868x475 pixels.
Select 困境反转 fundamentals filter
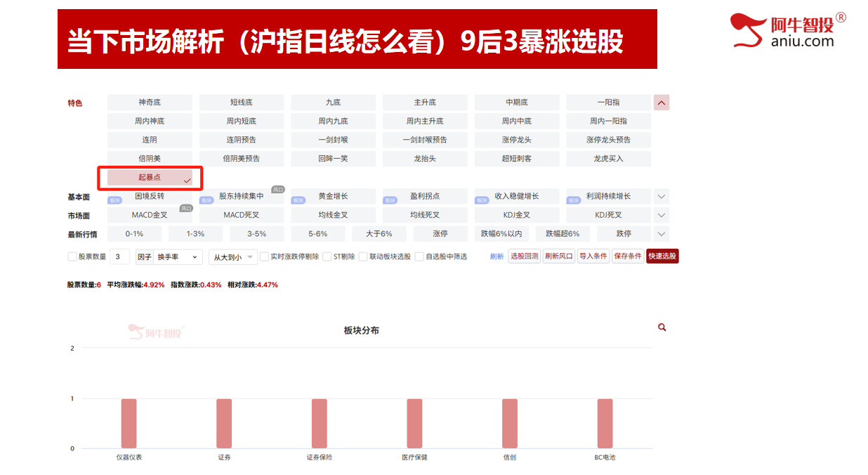click(150, 196)
